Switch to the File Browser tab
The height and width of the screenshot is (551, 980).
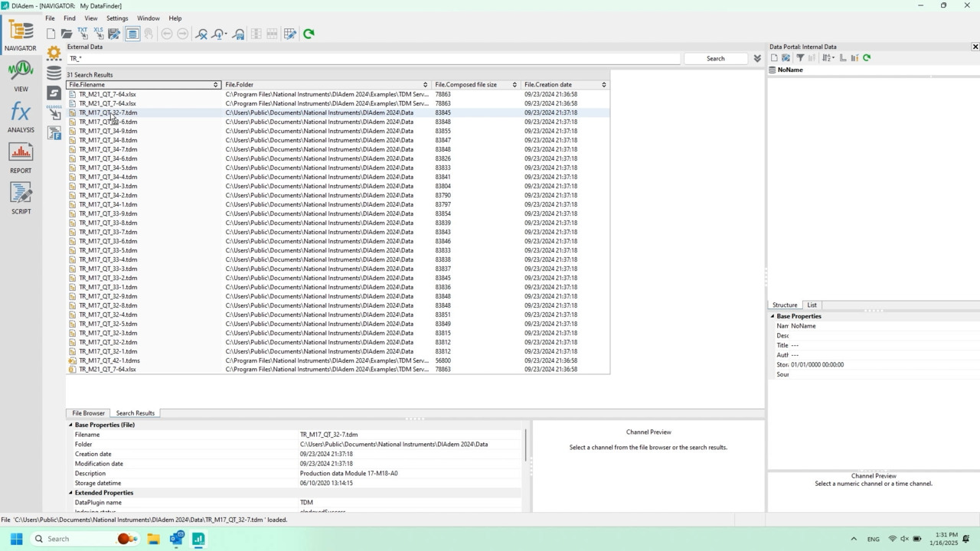tap(89, 413)
